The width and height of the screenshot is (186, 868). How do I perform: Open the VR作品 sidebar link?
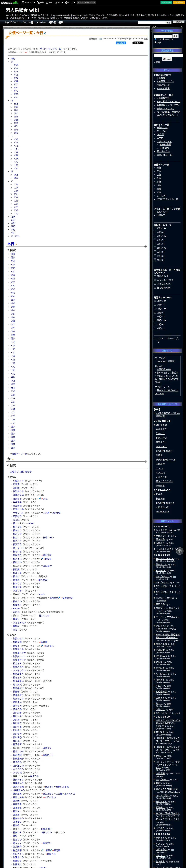[160, 134]
